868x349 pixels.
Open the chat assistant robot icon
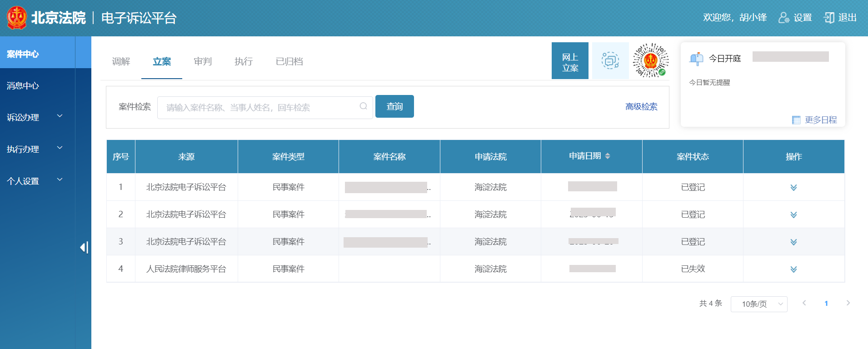[x=610, y=60]
